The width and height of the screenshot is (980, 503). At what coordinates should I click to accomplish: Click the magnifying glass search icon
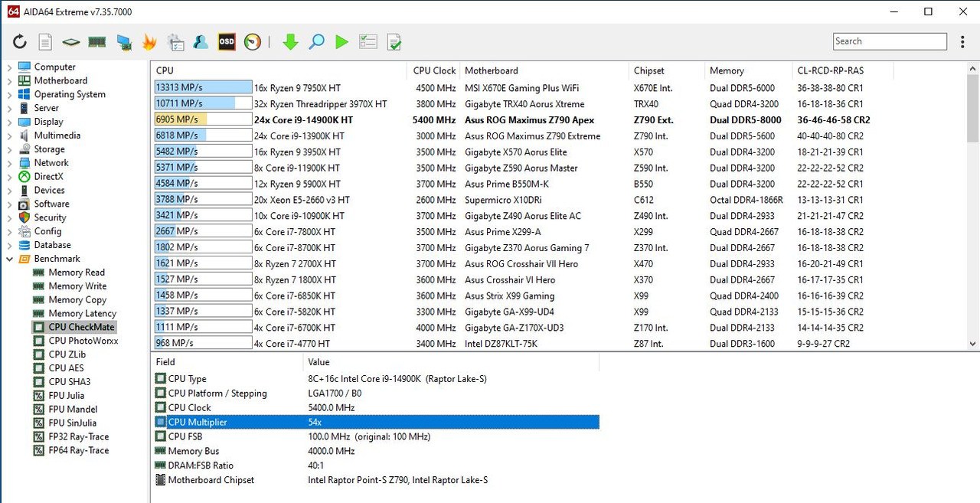pyautogui.click(x=316, y=42)
